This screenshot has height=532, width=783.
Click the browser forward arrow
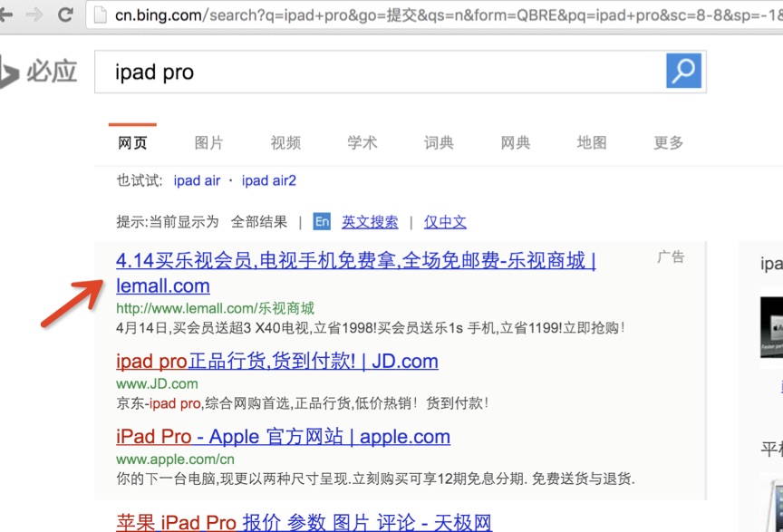pyautogui.click(x=34, y=15)
